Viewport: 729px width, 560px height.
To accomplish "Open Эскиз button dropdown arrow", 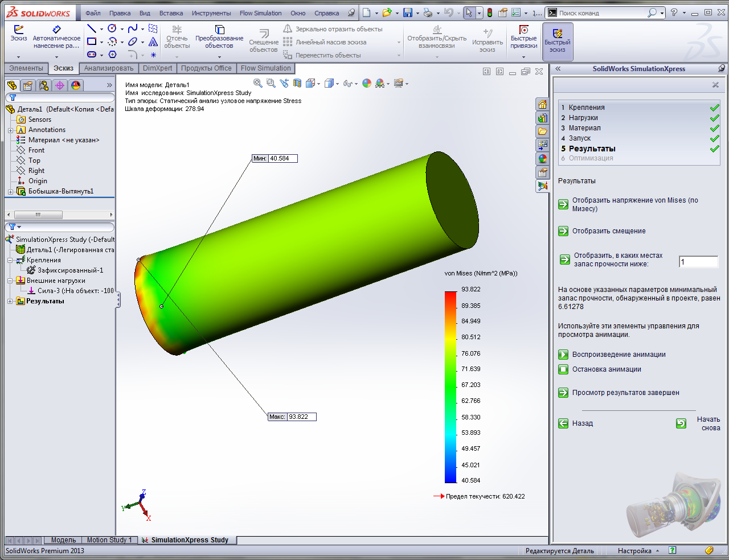I will pyautogui.click(x=19, y=56).
